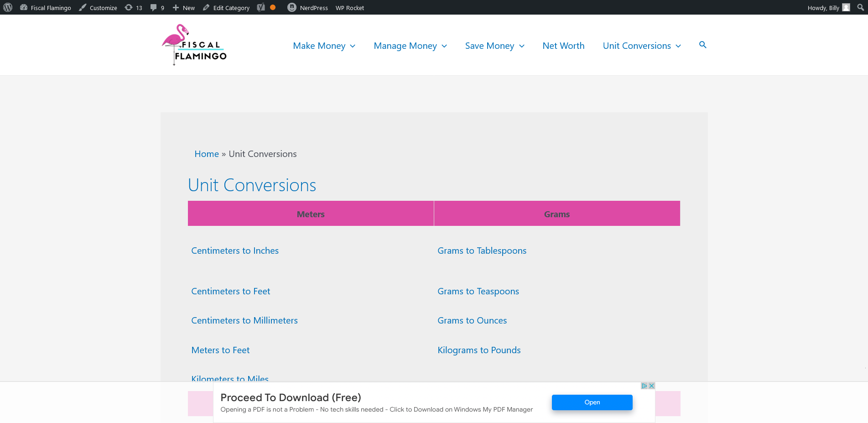Click the admin bar search icon
This screenshot has width=868, height=423.
(860, 7)
